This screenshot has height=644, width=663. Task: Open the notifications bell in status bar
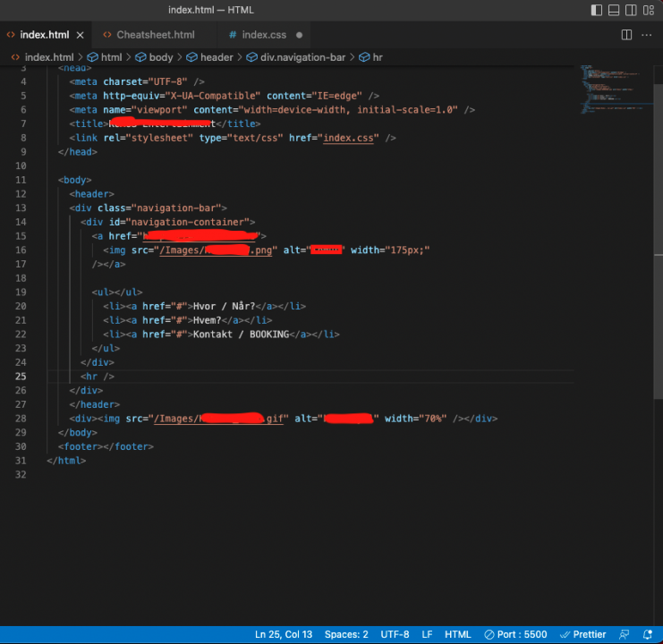click(647, 634)
